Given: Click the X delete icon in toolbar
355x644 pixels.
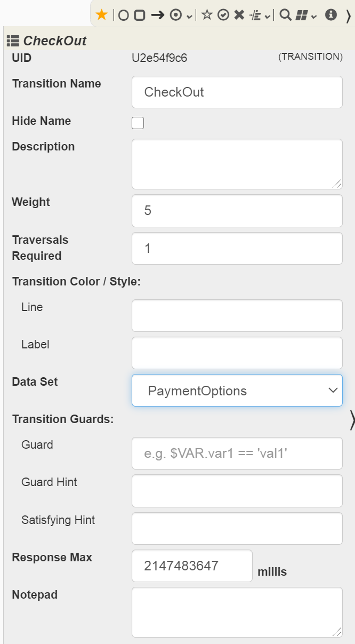Looking at the screenshot, I should coord(239,15).
